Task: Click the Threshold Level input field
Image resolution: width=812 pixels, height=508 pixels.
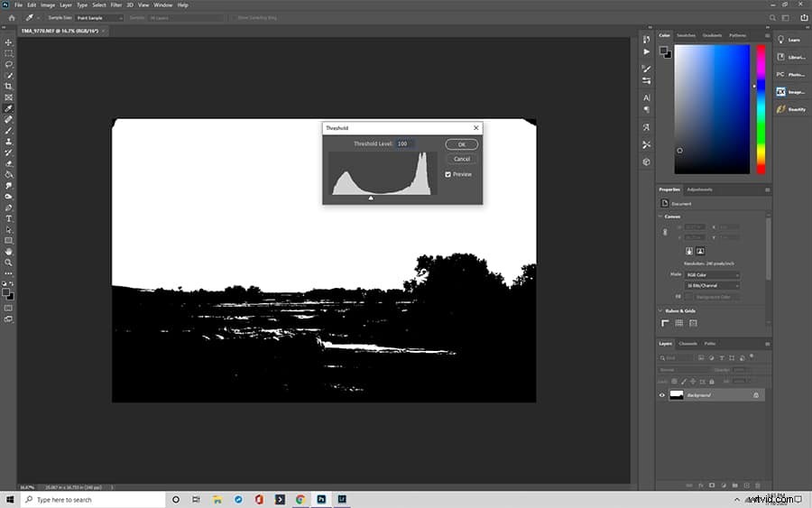Action: pos(404,143)
